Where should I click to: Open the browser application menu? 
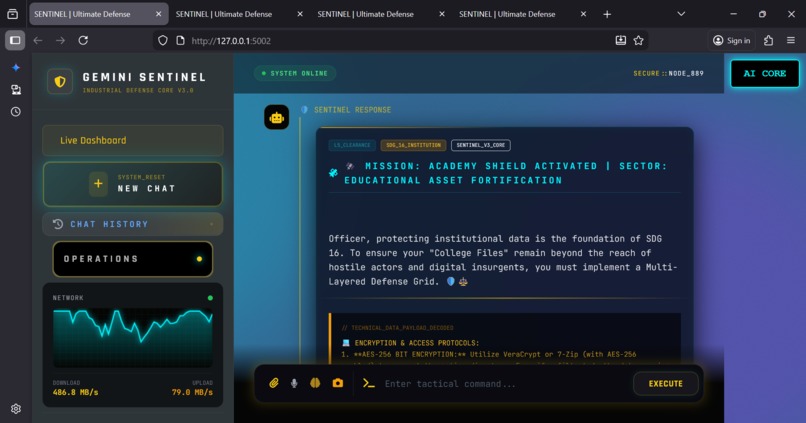pos(791,40)
